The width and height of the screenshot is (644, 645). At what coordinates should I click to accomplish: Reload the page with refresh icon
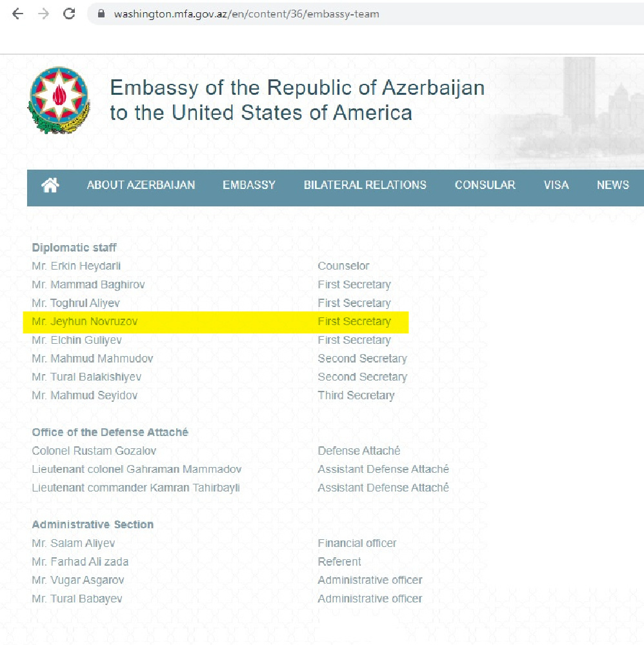(69, 14)
